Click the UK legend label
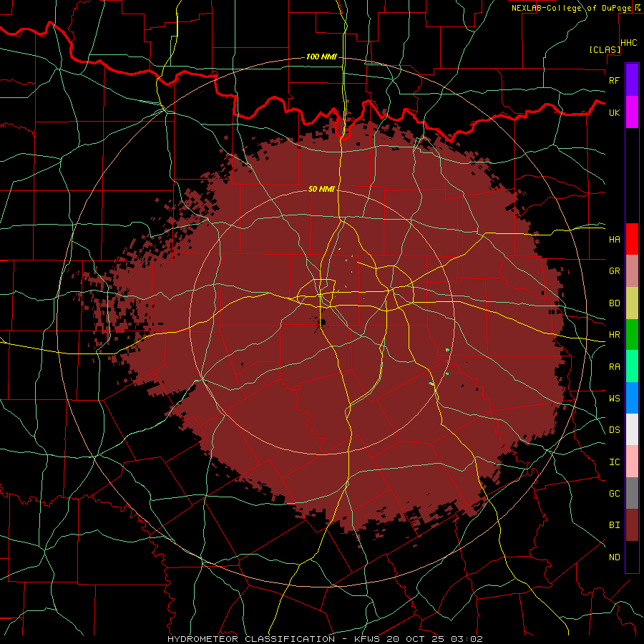Viewport: 644px width, 644px height. pos(615,112)
